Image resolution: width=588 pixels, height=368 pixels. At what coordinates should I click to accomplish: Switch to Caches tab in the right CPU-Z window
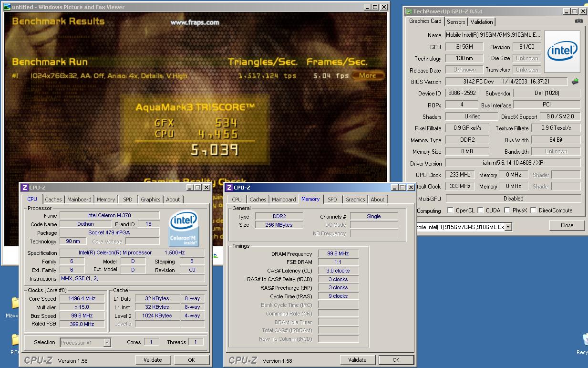[258, 200]
